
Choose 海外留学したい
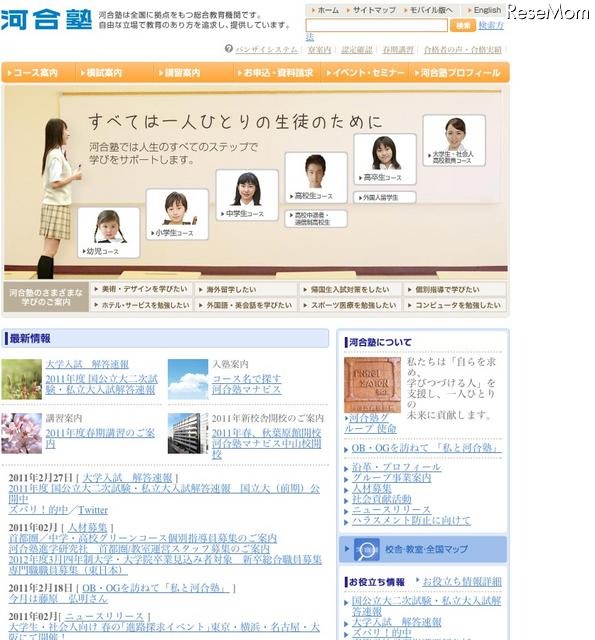[x=246, y=289]
